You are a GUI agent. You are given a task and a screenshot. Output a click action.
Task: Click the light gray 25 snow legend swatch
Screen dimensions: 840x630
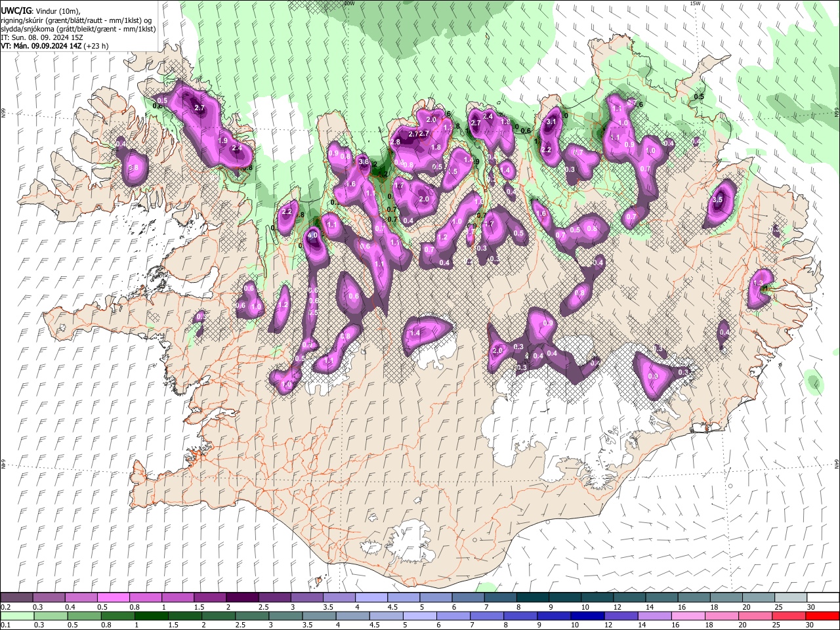791,597
